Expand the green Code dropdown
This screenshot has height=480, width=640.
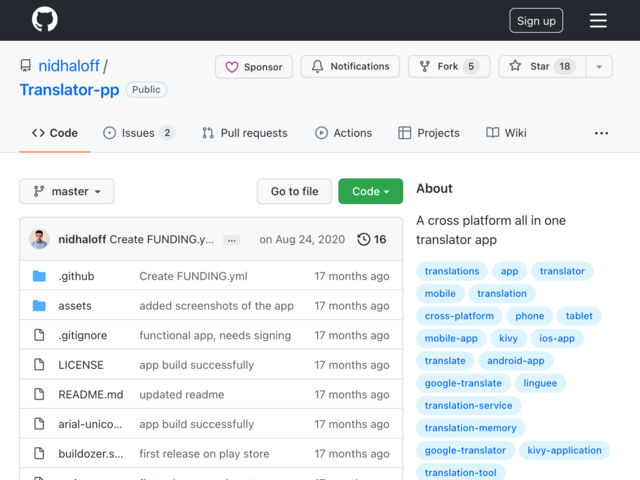pyautogui.click(x=371, y=191)
